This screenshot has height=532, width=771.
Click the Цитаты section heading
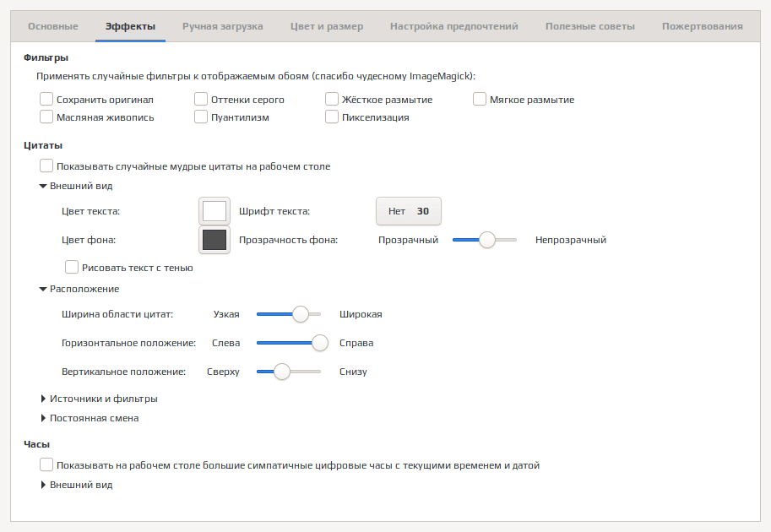pyautogui.click(x=43, y=145)
